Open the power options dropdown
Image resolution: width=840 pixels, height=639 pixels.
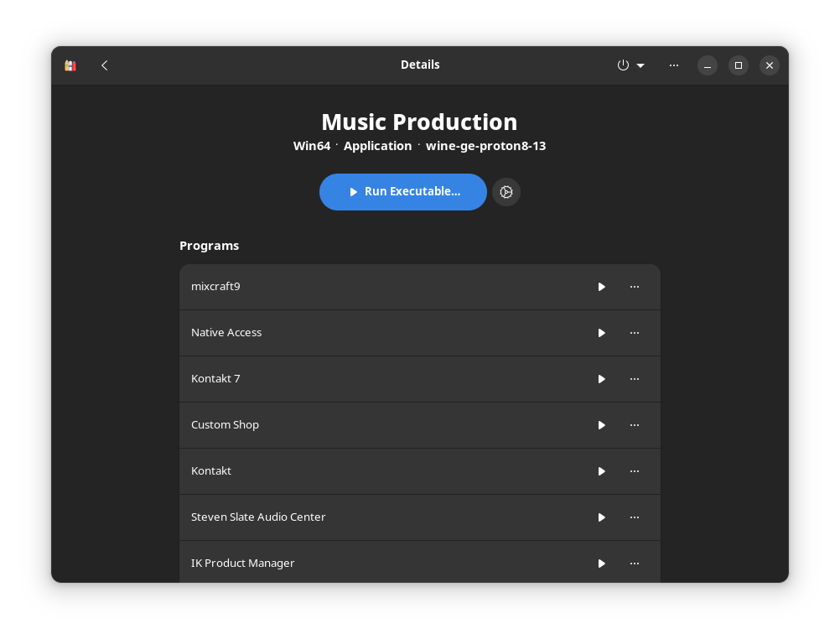[630, 65]
